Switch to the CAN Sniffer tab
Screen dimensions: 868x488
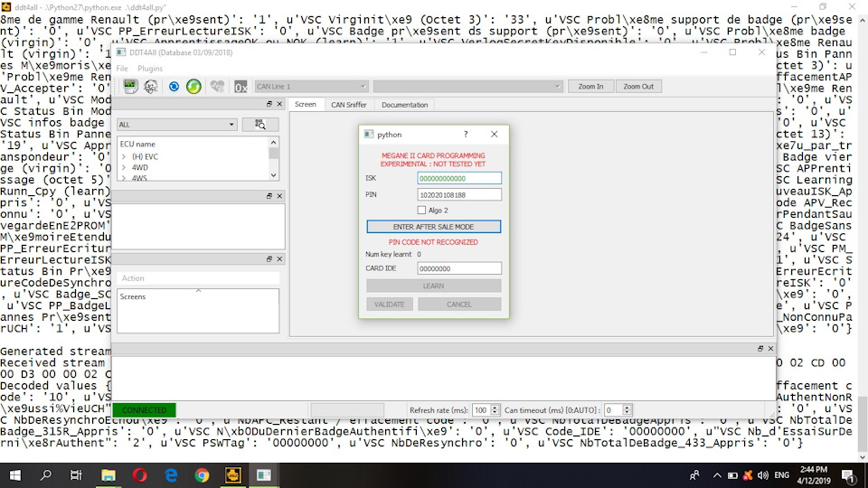349,105
